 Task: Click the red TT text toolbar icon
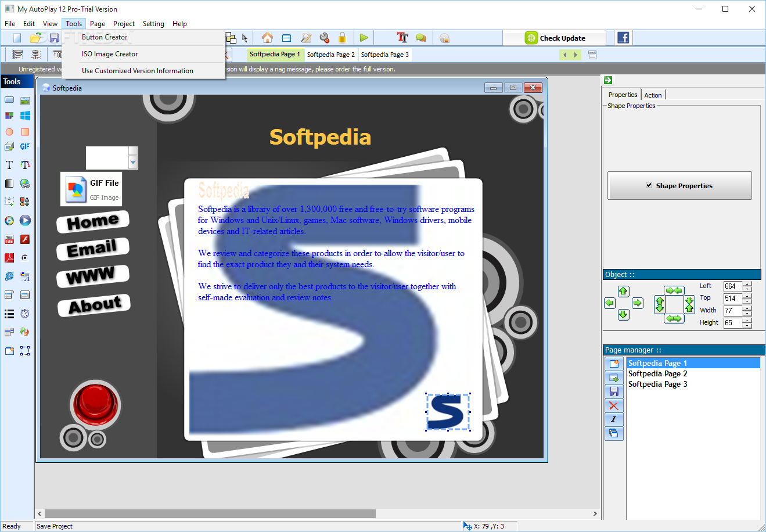[402, 38]
